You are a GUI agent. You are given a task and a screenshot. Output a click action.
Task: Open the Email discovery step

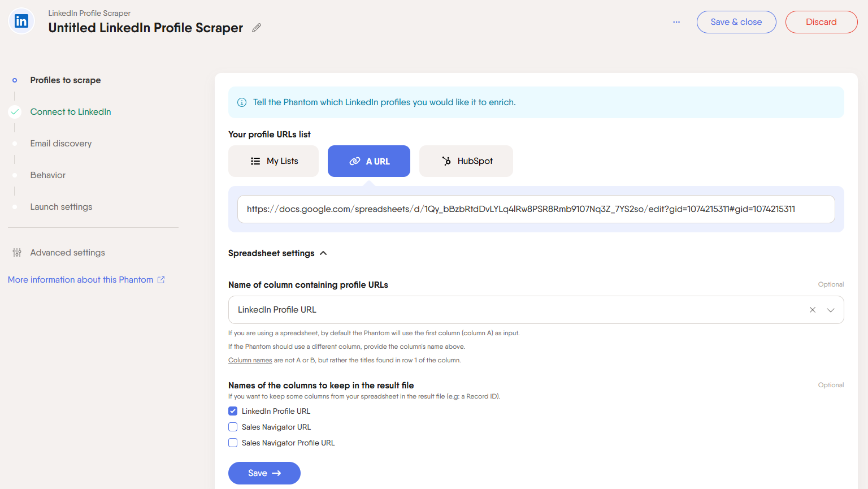(61, 144)
